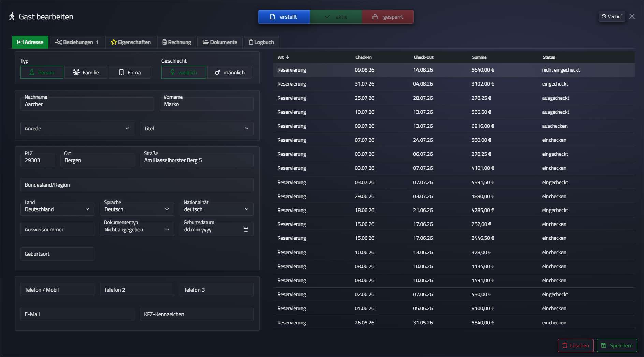The width and height of the screenshot is (644, 357).
Task: Open the Dokumente tab
Action: [x=220, y=42]
